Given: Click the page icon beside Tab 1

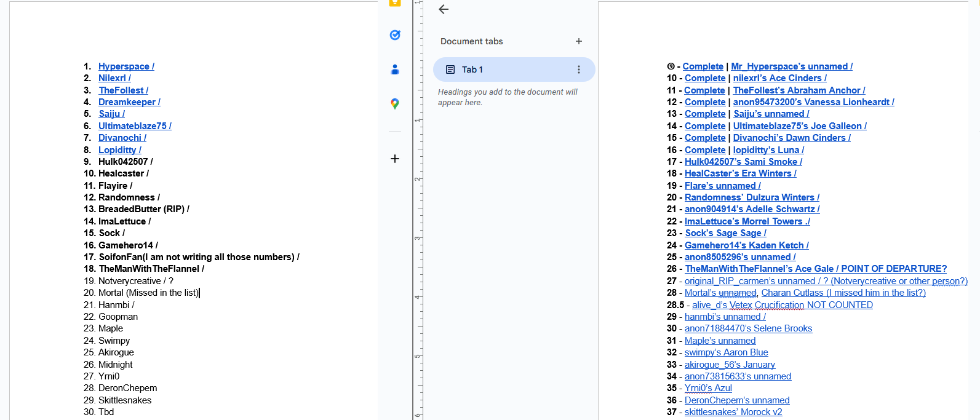Looking at the screenshot, I should pos(450,69).
